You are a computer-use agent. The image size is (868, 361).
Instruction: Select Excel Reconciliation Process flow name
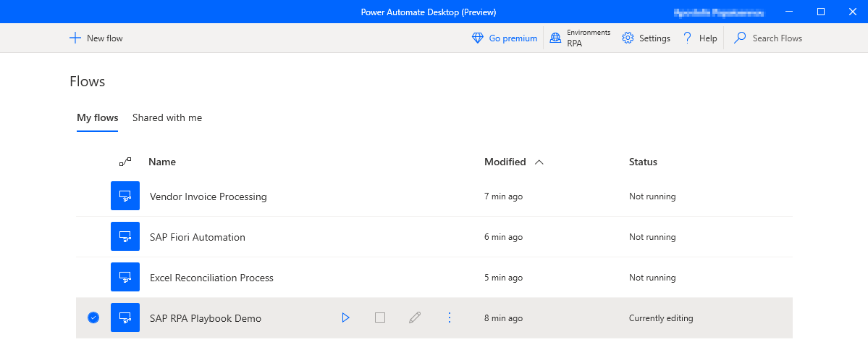(x=211, y=277)
